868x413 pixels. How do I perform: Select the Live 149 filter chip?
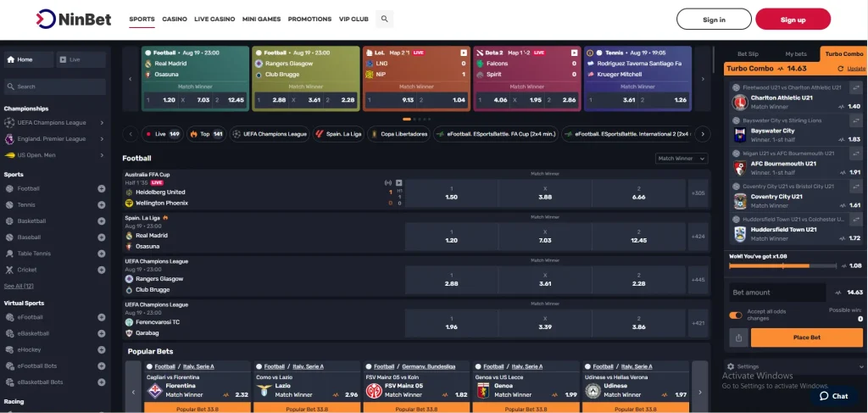(161, 134)
